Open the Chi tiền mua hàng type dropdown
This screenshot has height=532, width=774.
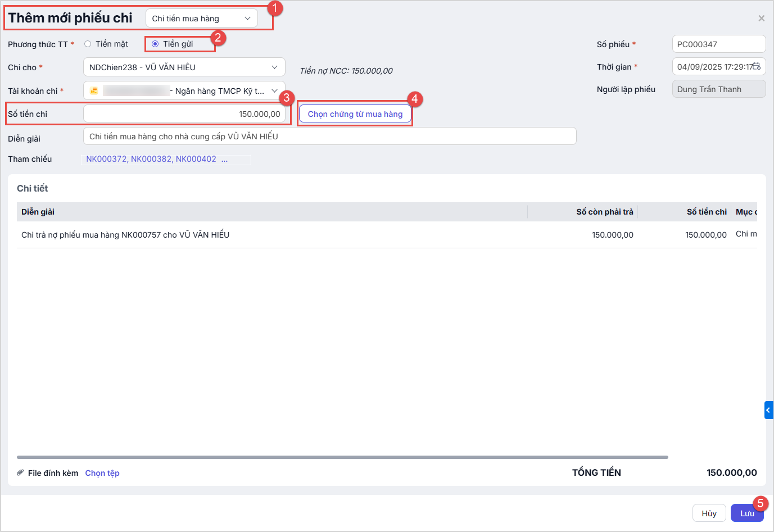pyautogui.click(x=202, y=19)
